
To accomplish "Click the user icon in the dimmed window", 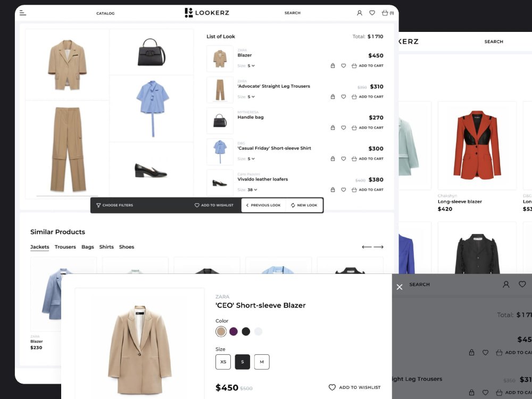I will (x=506, y=284).
